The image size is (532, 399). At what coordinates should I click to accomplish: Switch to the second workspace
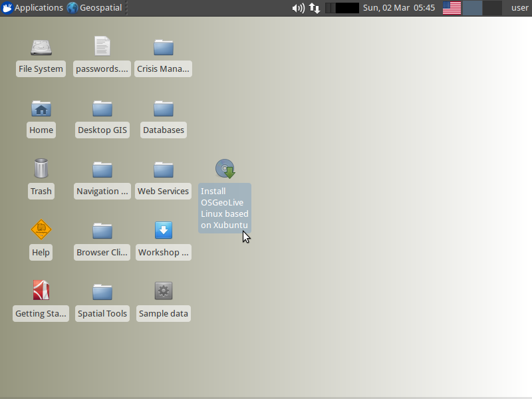pyautogui.click(x=492, y=8)
